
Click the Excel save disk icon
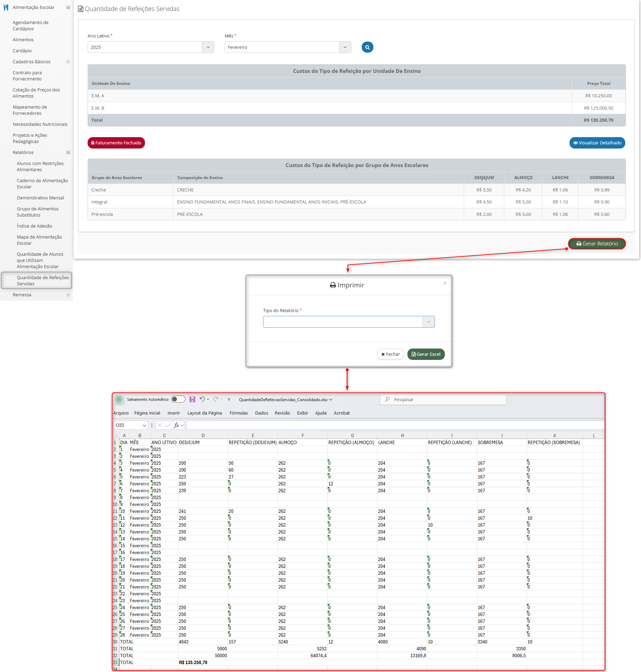[192, 399]
